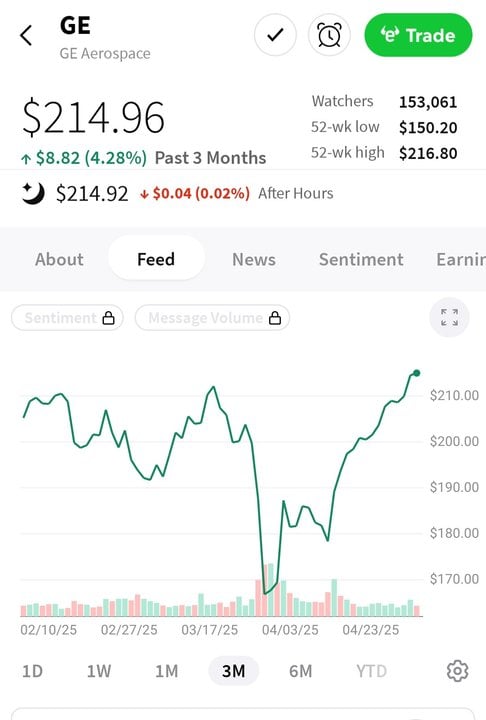This screenshot has width=486, height=720.
Task: Tap the green Trade button
Action: point(418,35)
